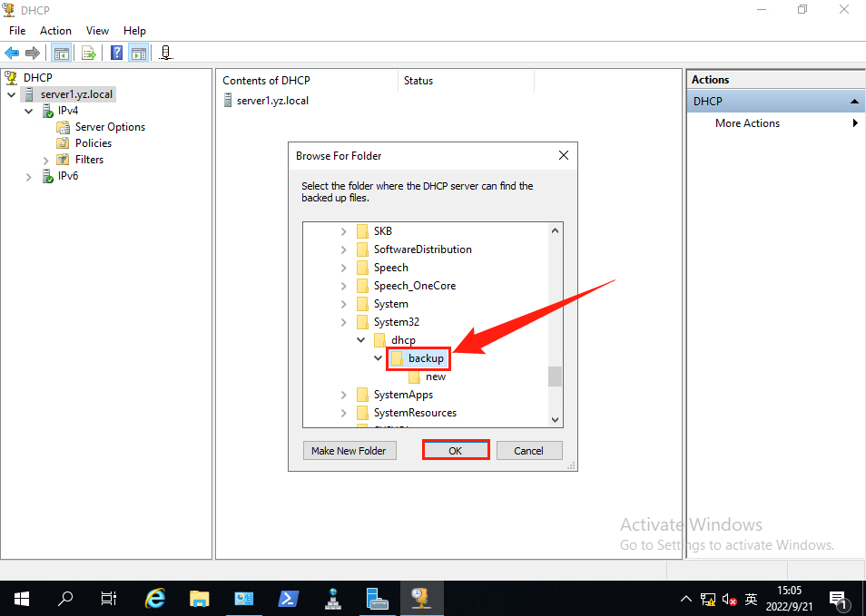Click the folder list scroll down arrow
Viewport: 866px width, 616px height.
(x=555, y=420)
